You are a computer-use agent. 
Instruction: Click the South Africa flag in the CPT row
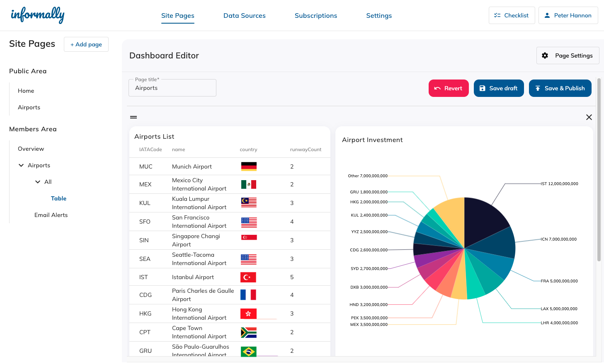click(249, 333)
